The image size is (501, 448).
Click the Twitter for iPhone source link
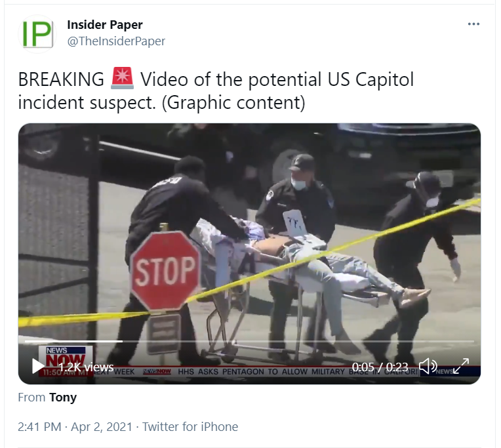coord(190,427)
